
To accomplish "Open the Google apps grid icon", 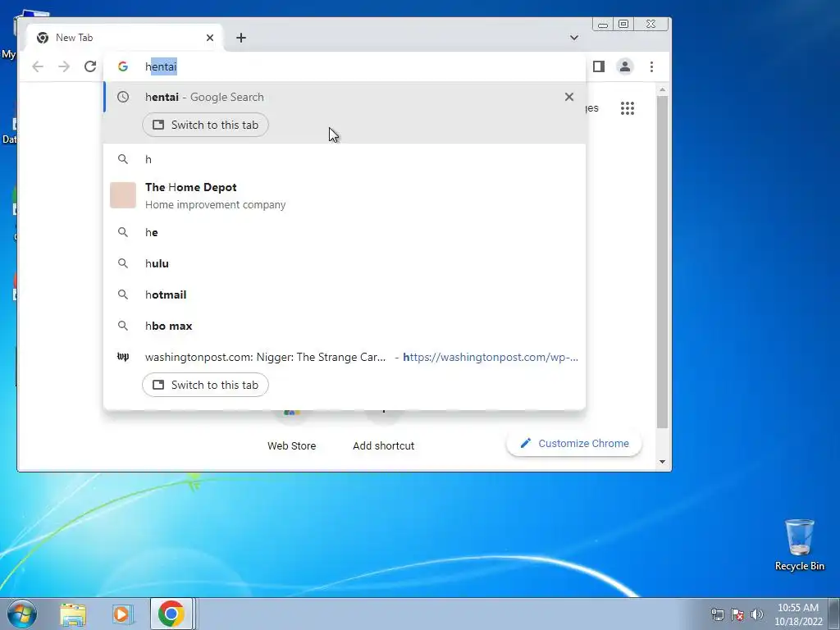I will pos(628,108).
